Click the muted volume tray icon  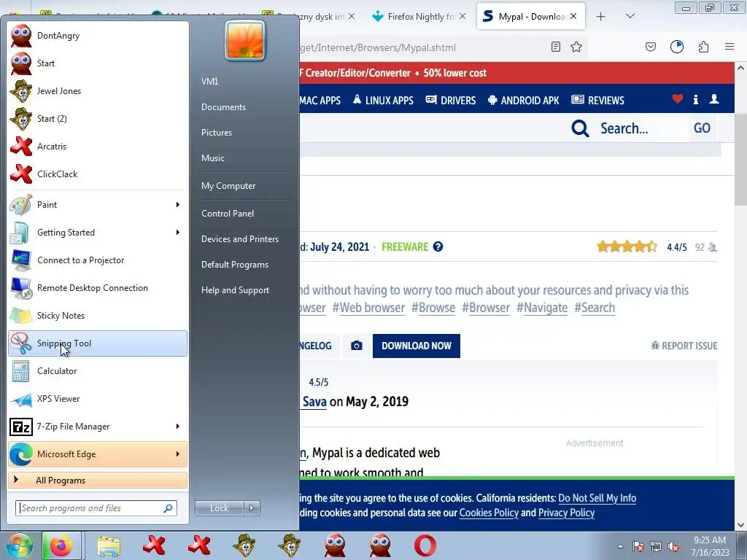673,546
